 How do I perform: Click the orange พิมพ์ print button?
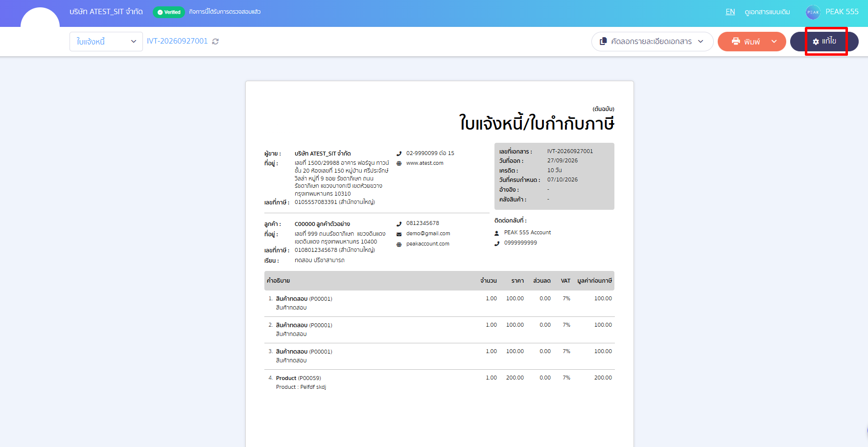click(752, 42)
